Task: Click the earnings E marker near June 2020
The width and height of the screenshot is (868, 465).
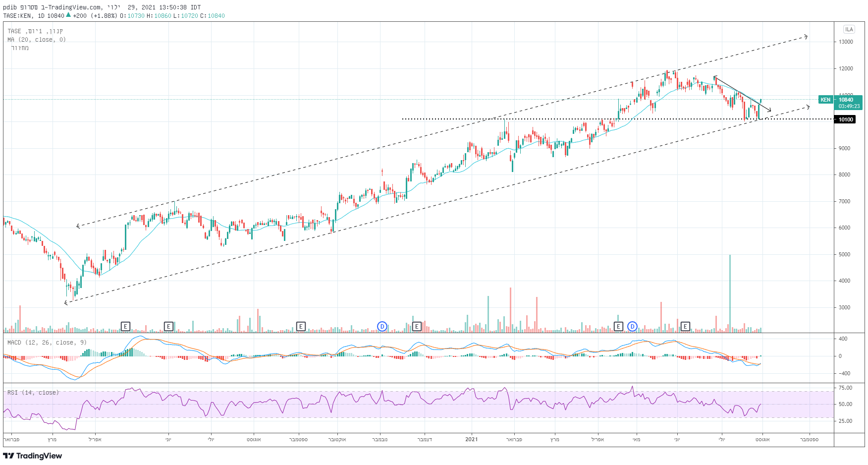Action: coord(169,326)
